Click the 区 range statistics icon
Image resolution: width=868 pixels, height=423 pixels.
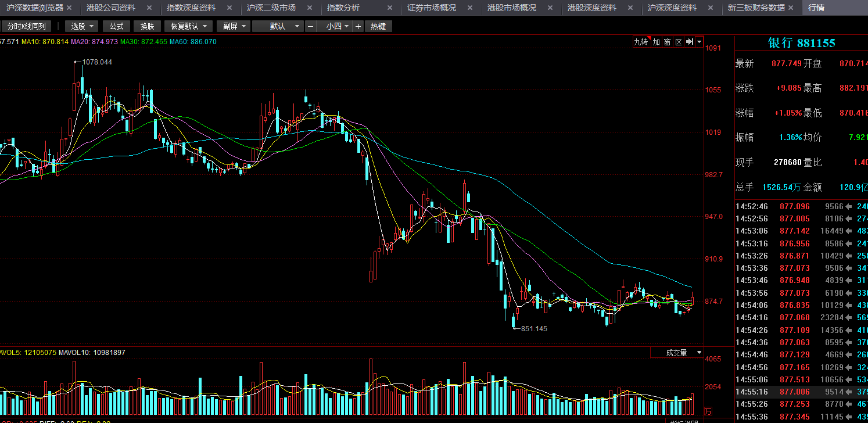click(x=678, y=42)
